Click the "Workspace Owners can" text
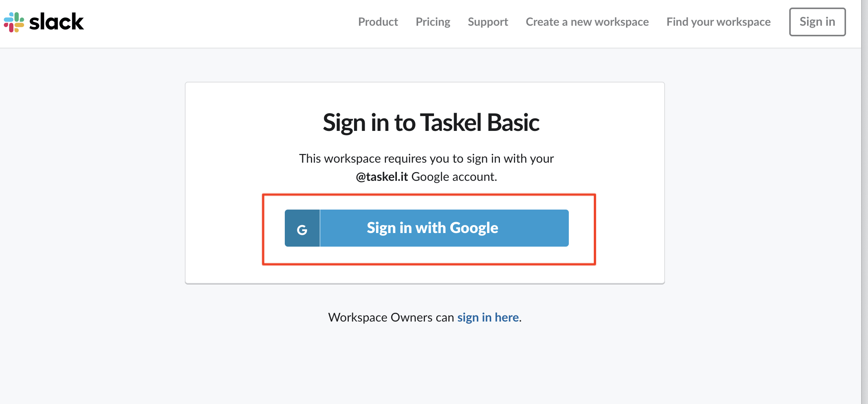Viewport: 868px width, 404px height. [391, 317]
